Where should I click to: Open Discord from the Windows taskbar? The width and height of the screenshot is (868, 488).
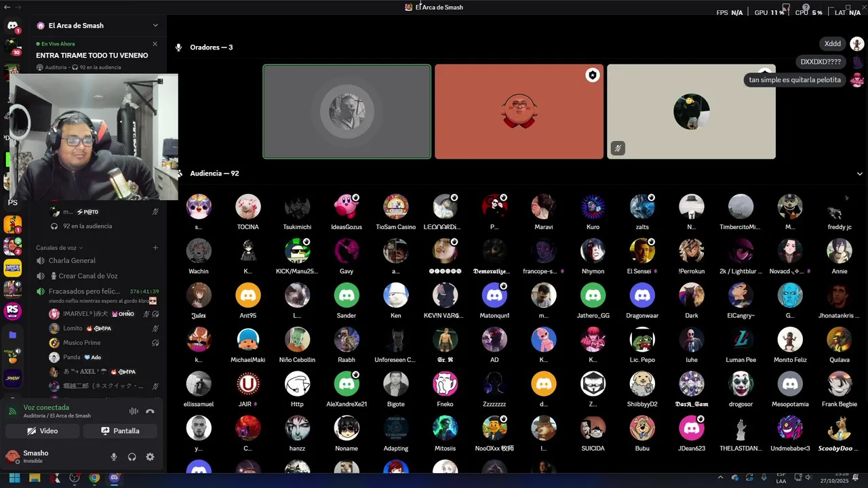[115, 478]
